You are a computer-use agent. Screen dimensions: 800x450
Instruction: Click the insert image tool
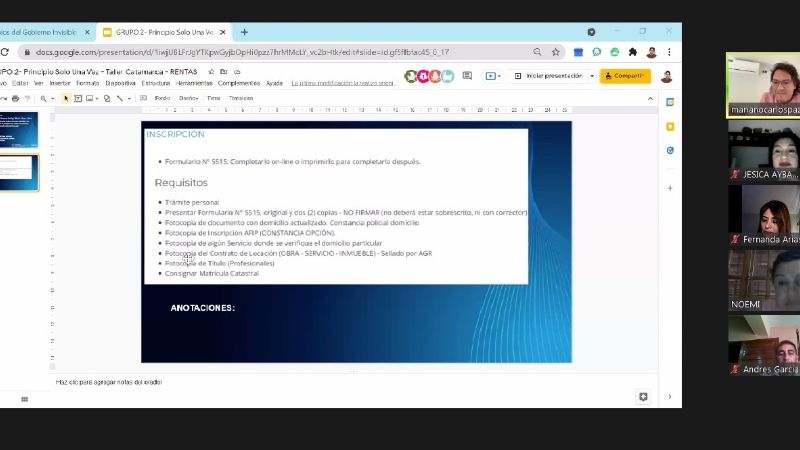pyautogui.click(x=90, y=98)
